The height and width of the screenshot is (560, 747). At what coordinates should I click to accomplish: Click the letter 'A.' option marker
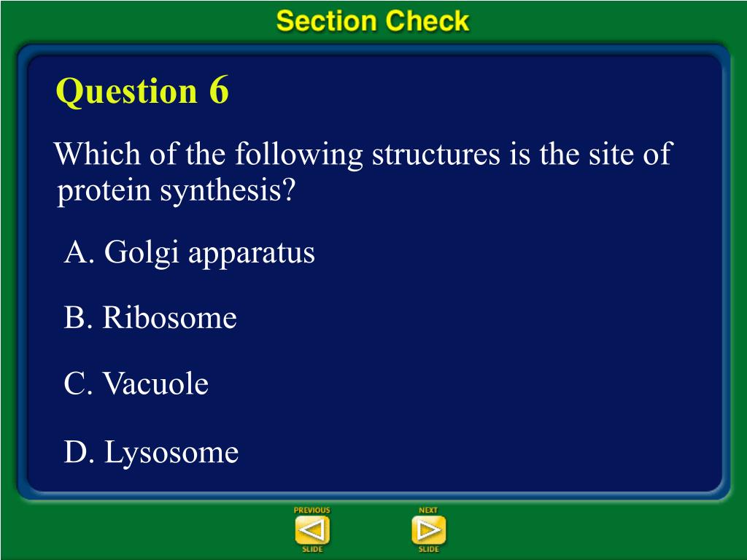pos(80,252)
